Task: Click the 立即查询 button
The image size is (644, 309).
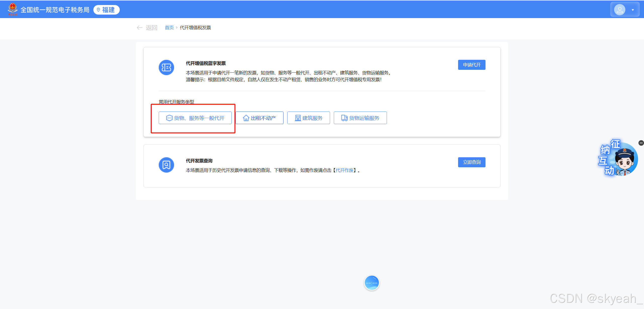Action: (x=471, y=162)
